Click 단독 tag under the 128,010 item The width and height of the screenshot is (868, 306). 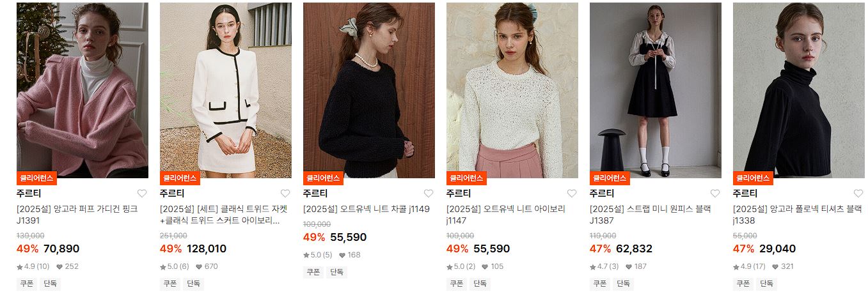(x=193, y=284)
